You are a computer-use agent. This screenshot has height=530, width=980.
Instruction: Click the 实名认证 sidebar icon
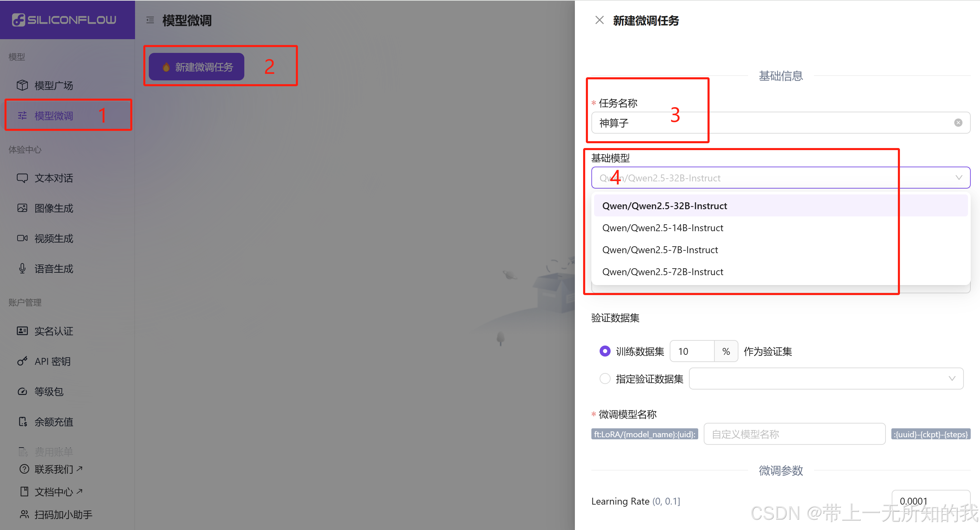pos(22,331)
